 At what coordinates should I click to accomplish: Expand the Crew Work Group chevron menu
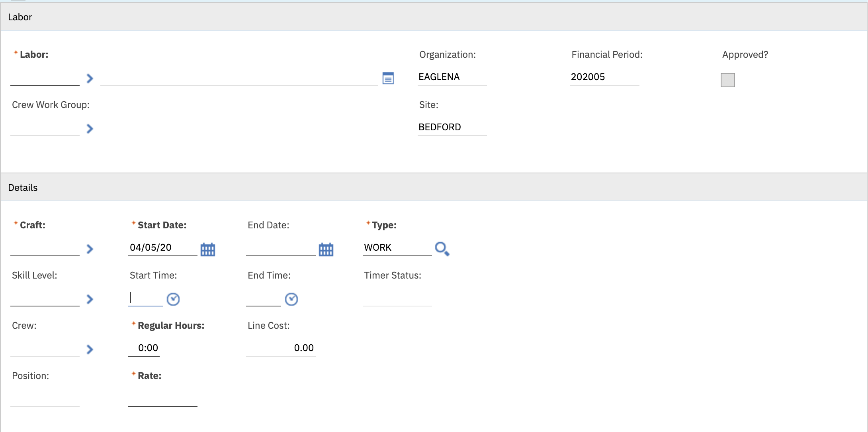pos(90,128)
